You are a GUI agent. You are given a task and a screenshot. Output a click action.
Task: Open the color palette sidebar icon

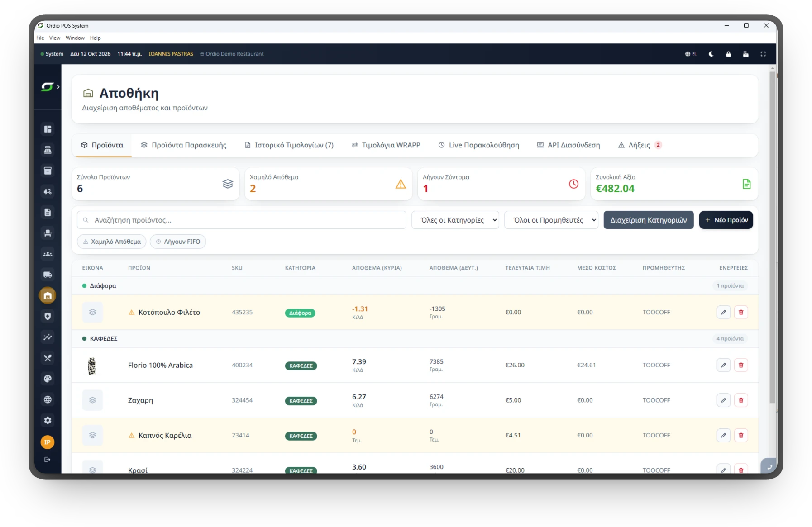pos(48,379)
